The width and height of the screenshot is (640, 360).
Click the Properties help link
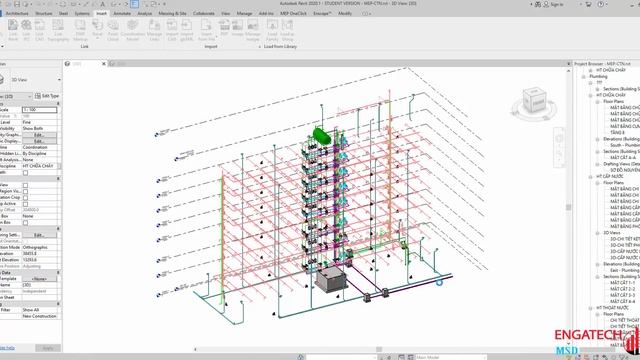7,348
